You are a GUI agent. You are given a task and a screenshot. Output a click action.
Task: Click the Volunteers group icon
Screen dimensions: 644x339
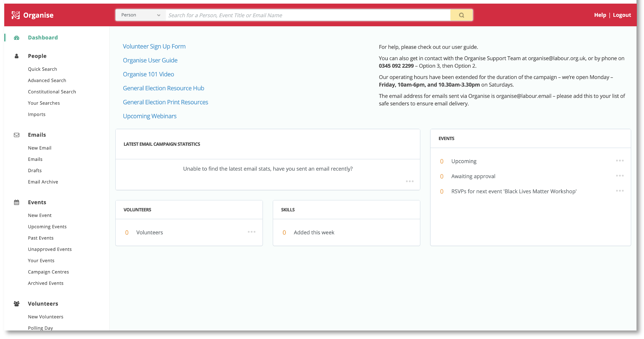(16, 304)
